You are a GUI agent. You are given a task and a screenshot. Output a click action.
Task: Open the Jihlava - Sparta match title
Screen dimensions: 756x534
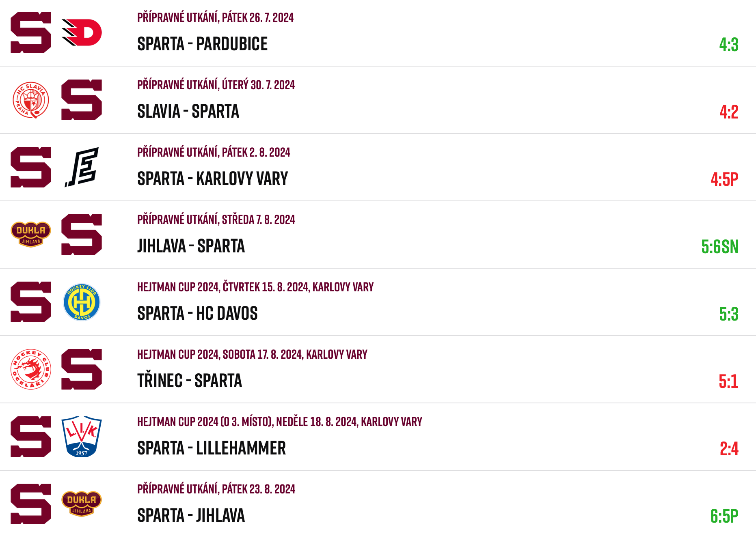191,246
